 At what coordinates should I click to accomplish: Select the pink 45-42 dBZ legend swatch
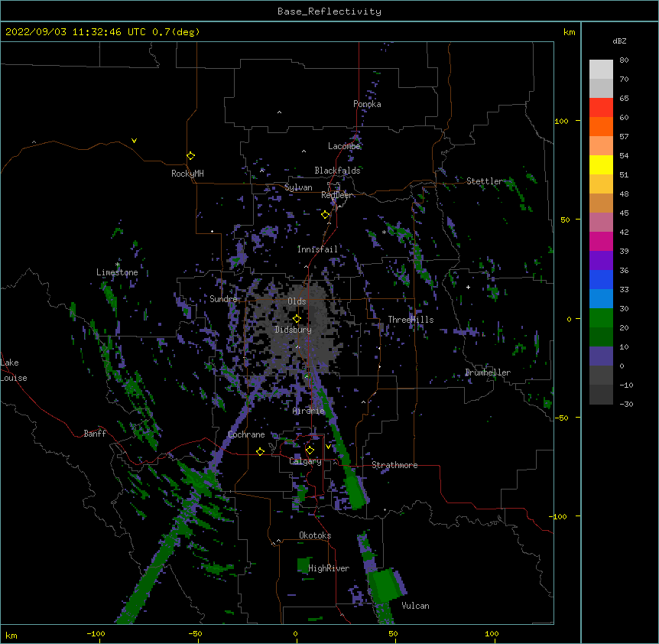[x=601, y=222]
